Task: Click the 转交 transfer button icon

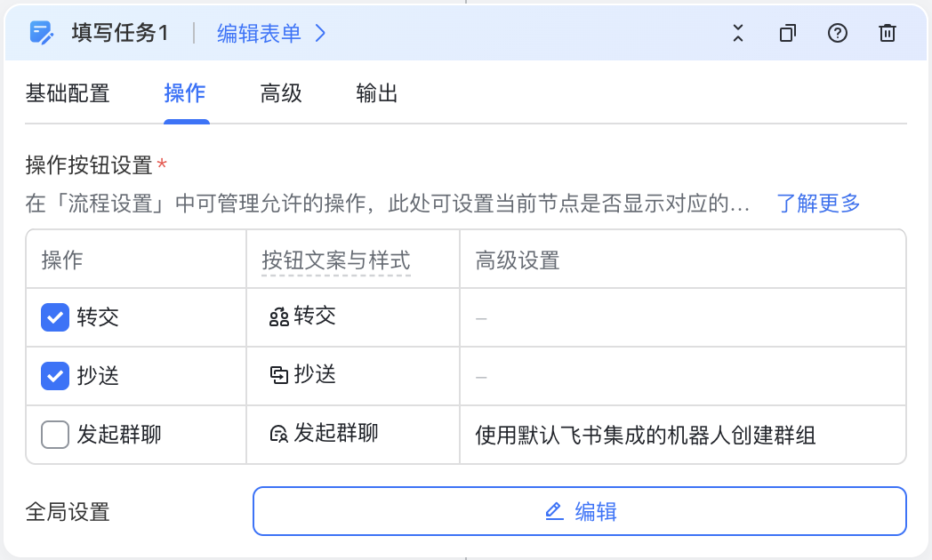Action: pyautogui.click(x=278, y=317)
